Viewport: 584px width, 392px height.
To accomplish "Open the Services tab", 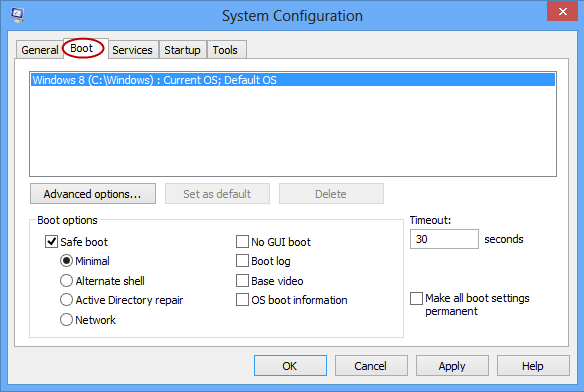I will [133, 50].
